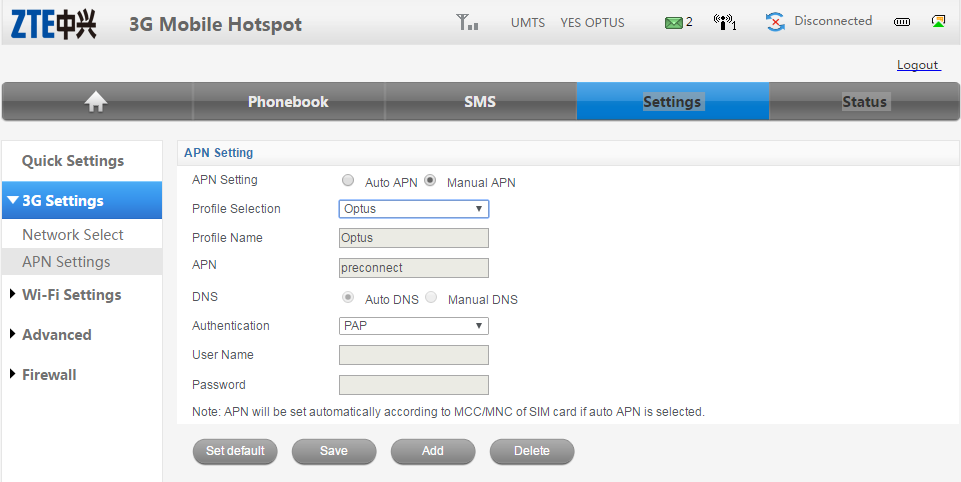Image resolution: width=961 pixels, height=482 pixels.
Task: Click the Wi-Fi connected devices icon
Action: pyautogui.click(x=724, y=22)
